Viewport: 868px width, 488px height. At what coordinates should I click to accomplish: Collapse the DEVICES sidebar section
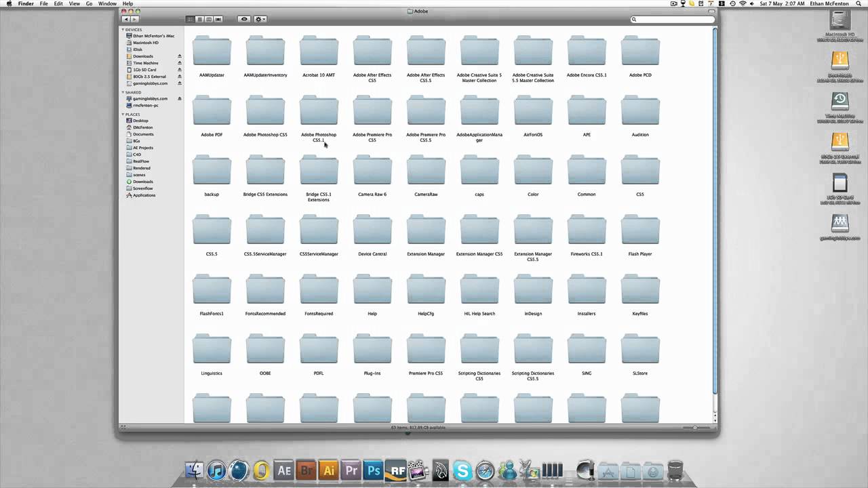pyautogui.click(x=123, y=30)
